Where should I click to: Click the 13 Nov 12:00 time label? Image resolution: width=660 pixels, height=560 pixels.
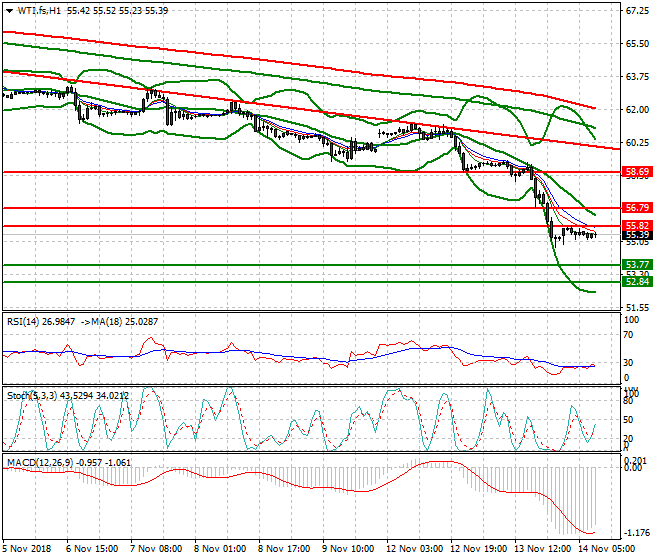[x=542, y=549]
